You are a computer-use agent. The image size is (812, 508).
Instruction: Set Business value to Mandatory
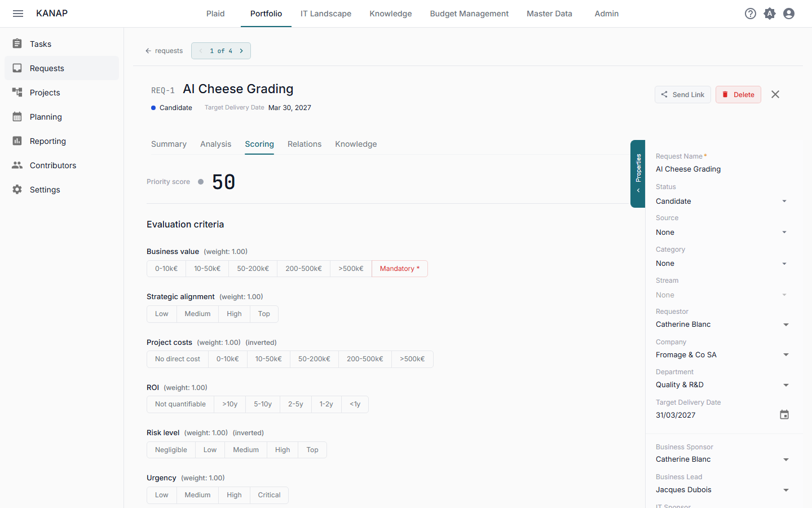tap(400, 269)
